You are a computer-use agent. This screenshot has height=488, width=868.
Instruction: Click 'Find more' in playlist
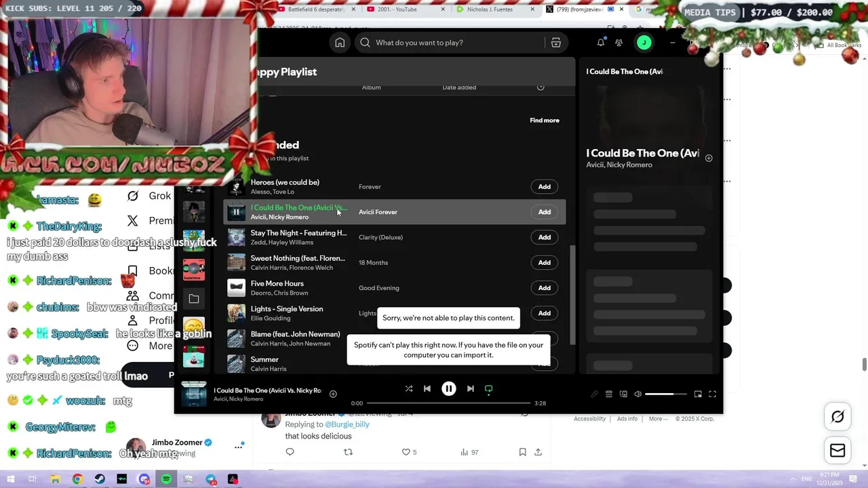pos(545,121)
